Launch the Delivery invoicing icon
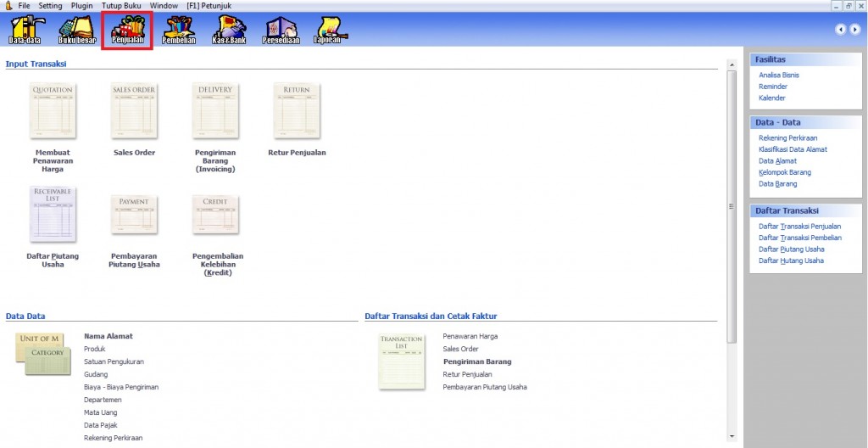868x448 pixels. coord(215,110)
